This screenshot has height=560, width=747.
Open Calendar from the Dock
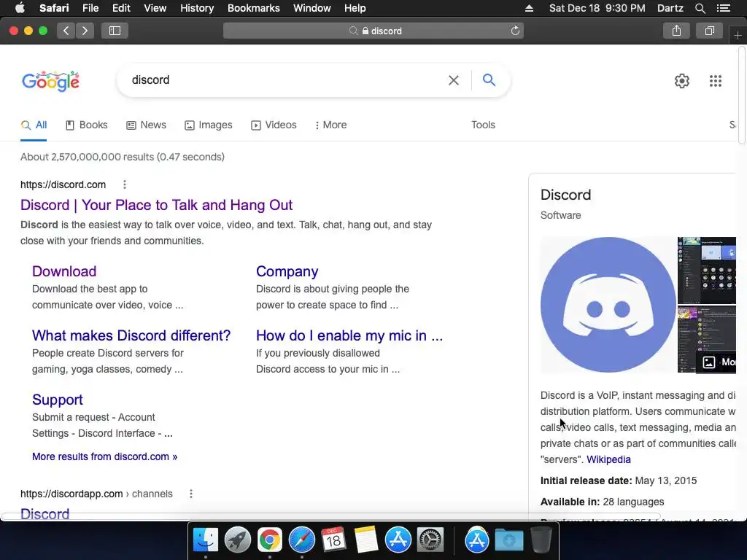[333, 540]
